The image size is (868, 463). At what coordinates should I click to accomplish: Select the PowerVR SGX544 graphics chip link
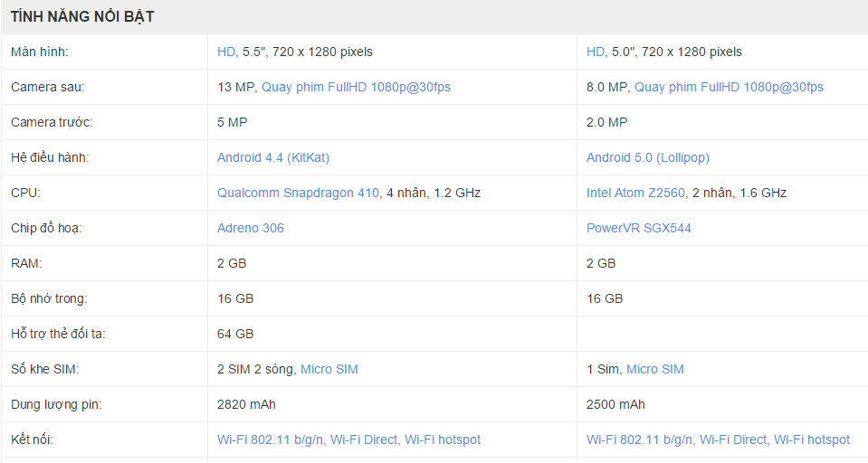point(639,228)
